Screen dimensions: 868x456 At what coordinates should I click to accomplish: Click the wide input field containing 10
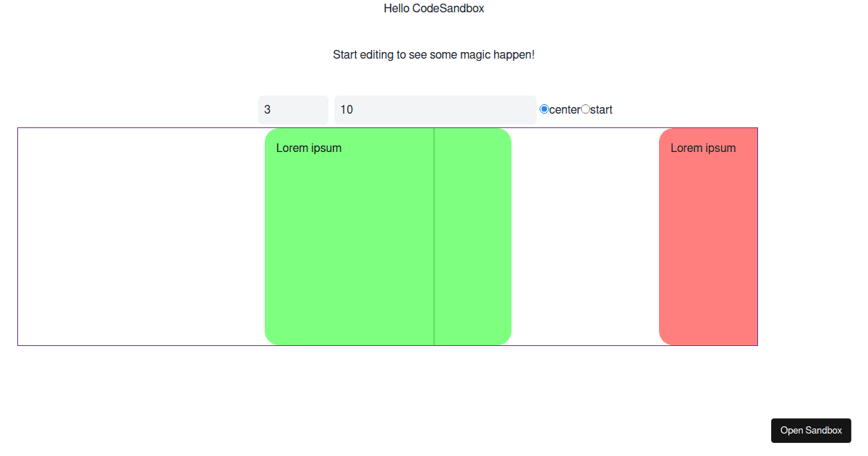434,109
